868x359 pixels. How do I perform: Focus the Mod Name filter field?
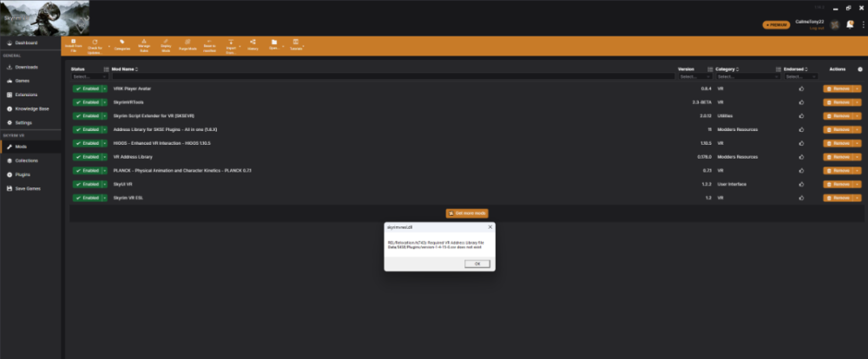[393, 76]
